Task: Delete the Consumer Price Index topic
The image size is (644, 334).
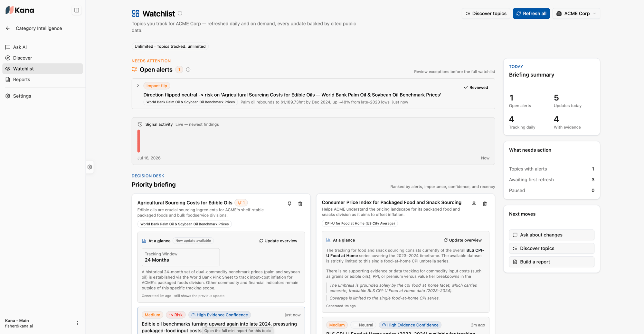Action: (x=485, y=204)
